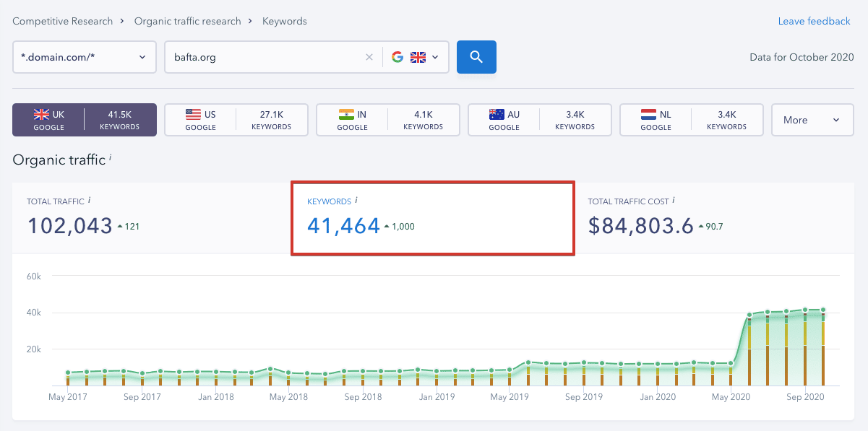The width and height of the screenshot is (868, 431).
Task: Go to Organic traffic research breadcrumb
Action: 188,21
